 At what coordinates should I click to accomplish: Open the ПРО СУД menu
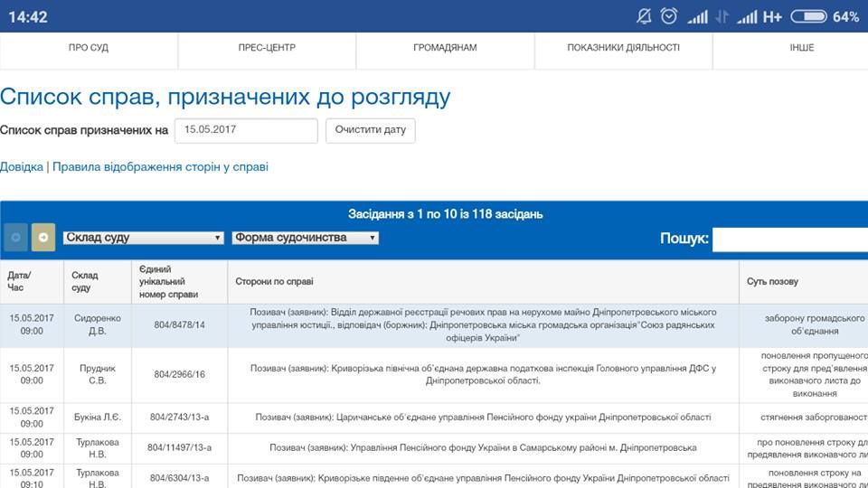(89, 48)
